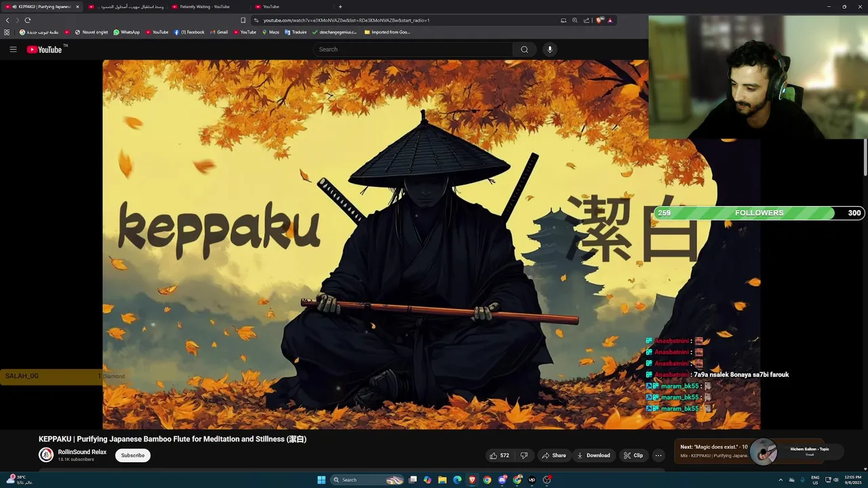Show hidden system tray icons chevron

pyautogui.click(x=781, y=480)
